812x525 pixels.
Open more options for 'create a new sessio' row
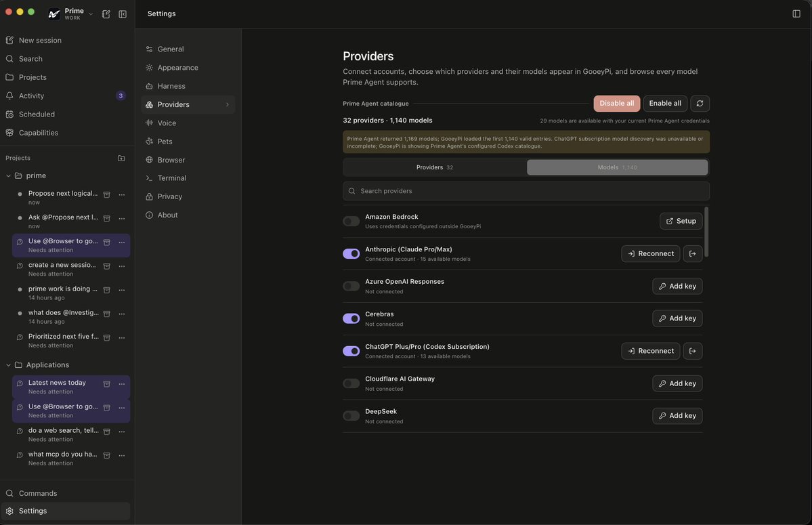(122, 266)
